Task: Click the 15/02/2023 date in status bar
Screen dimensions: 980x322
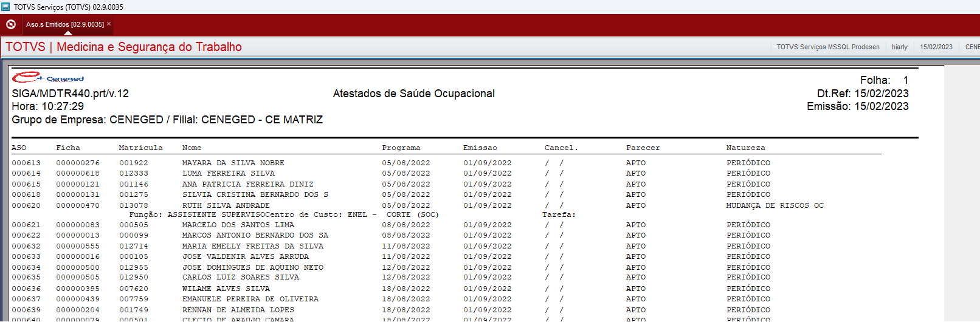Action: pyautogui.click(x=936, y=47)
